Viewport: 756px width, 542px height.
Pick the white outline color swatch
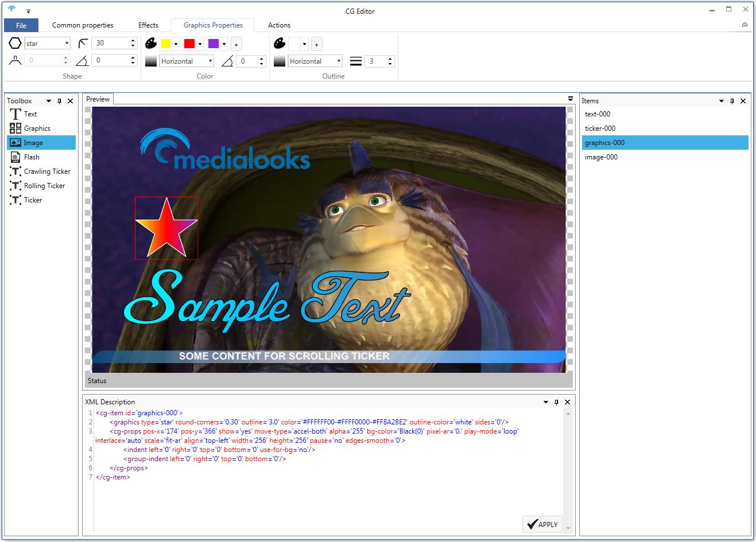click(294, 44)
